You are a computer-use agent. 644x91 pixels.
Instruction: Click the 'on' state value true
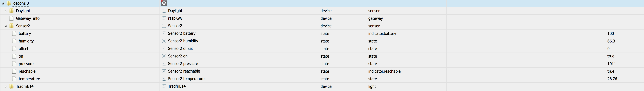[611, 56]
